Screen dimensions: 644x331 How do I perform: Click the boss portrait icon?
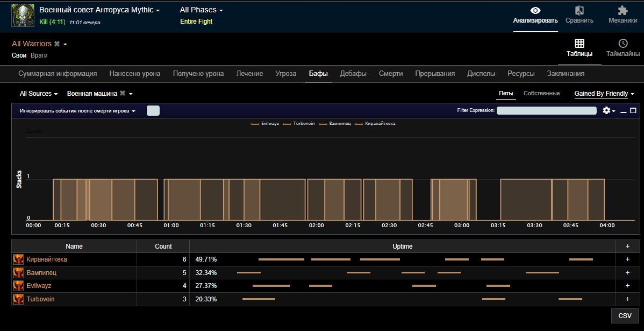[23, 16]
